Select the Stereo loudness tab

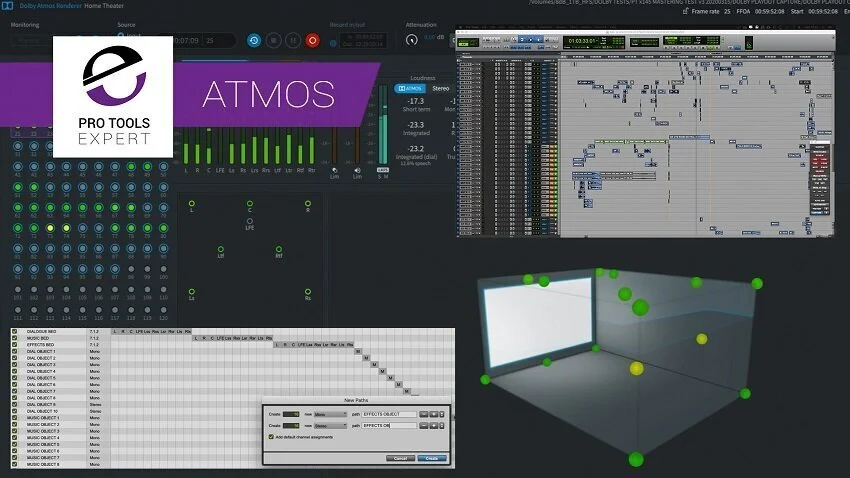click(441, 88)
